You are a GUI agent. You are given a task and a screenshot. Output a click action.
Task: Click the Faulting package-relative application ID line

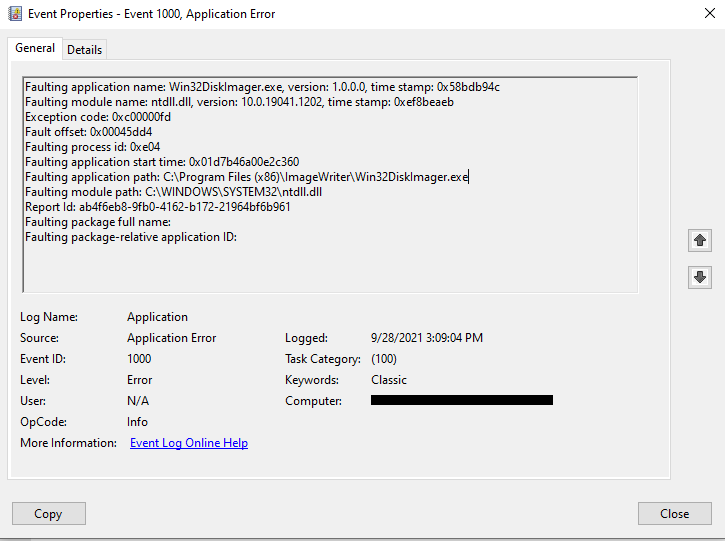click(131, 237)
